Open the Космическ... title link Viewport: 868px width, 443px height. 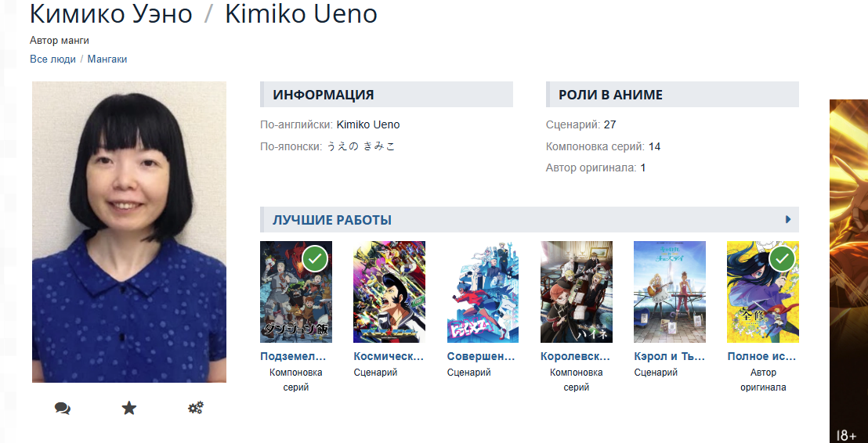pos(389,357)
